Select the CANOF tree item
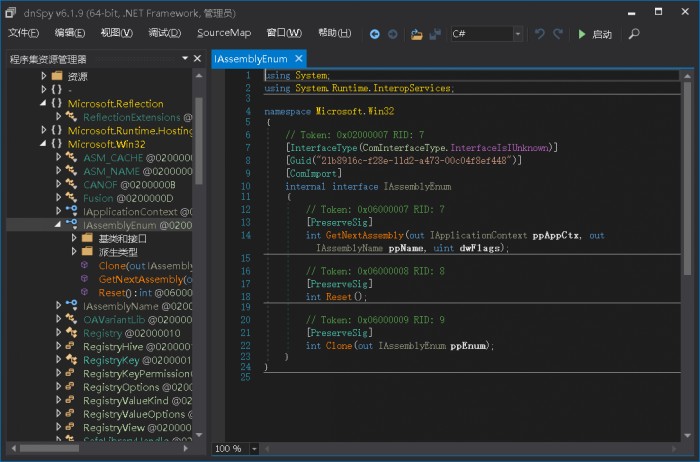 129,184
